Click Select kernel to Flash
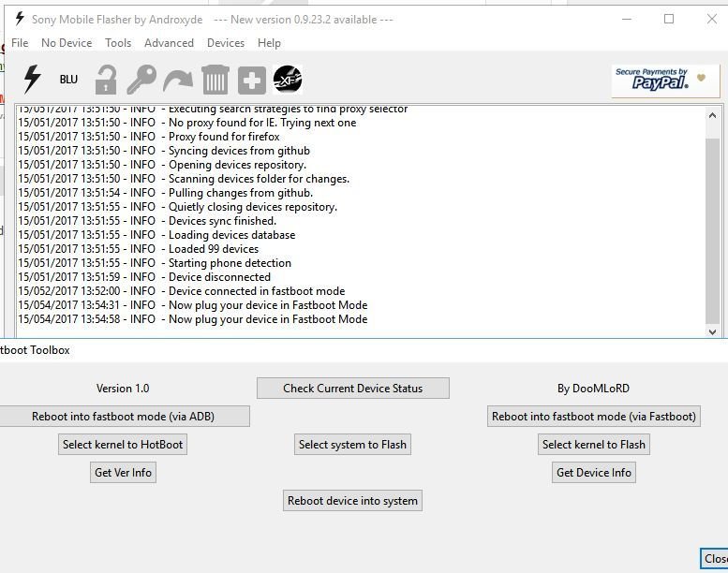Image resolution: width=728 pixels, height=573 pixels. click(594, 445)
